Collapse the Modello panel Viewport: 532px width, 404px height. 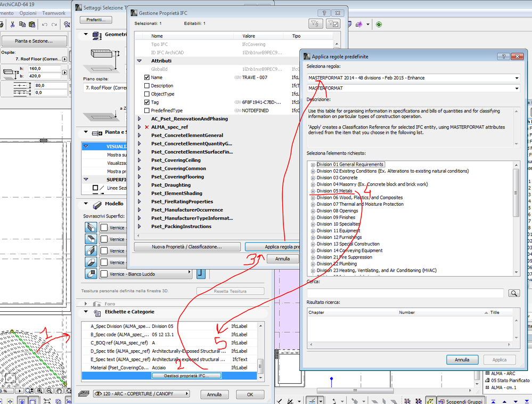point(86,204)
